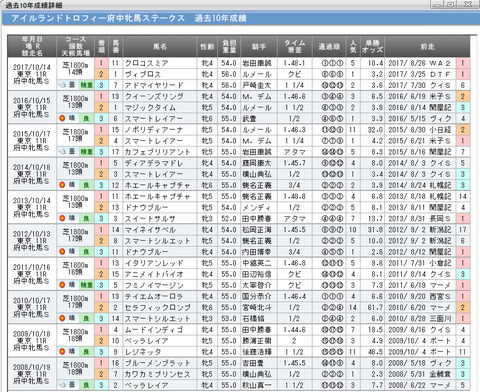Click the 単勝オッズ column header
This screenshot has height=392, width=480.
click(372, 46)
